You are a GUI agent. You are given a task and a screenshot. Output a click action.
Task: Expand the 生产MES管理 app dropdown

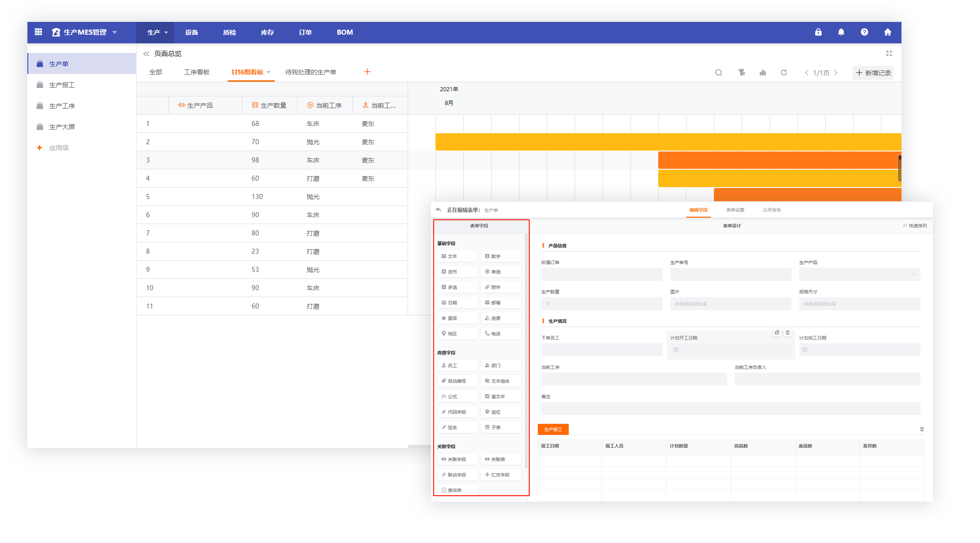(115, 32)
